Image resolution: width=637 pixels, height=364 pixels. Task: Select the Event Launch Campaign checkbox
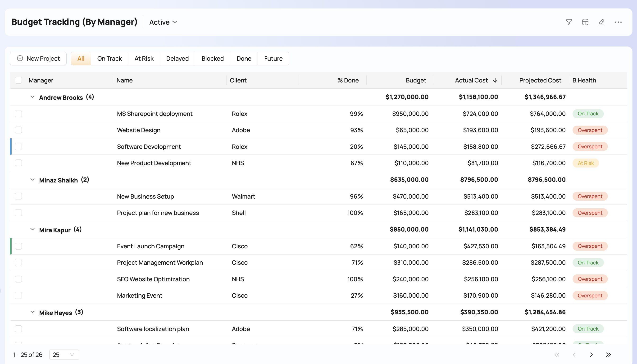pyautogui.click(x=18, y=246)
